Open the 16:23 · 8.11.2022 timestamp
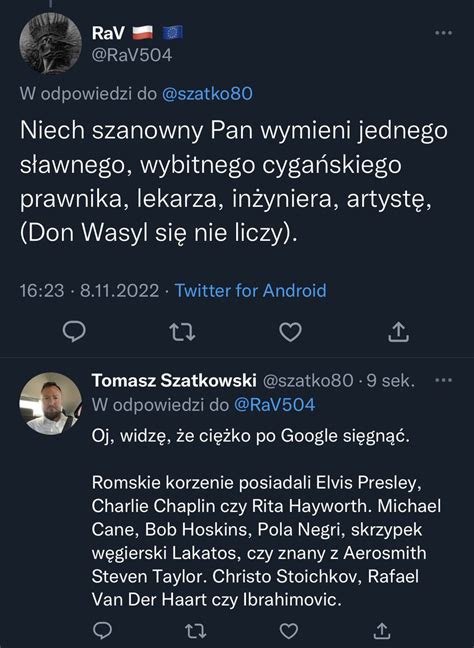The height and width of the screenshot is (648, 474). [x=89, y=291]
